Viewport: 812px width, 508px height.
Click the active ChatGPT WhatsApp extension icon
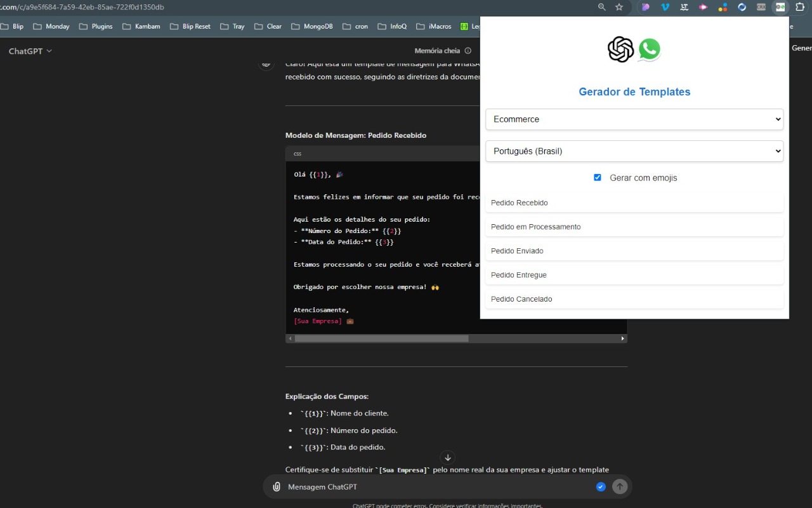click(x=780, y=7)
